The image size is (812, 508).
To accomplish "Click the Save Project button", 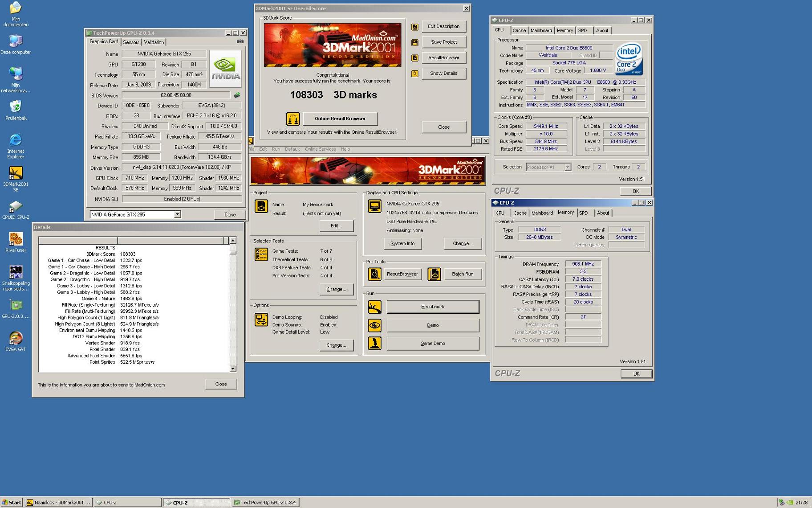I will tap(443, 42).
